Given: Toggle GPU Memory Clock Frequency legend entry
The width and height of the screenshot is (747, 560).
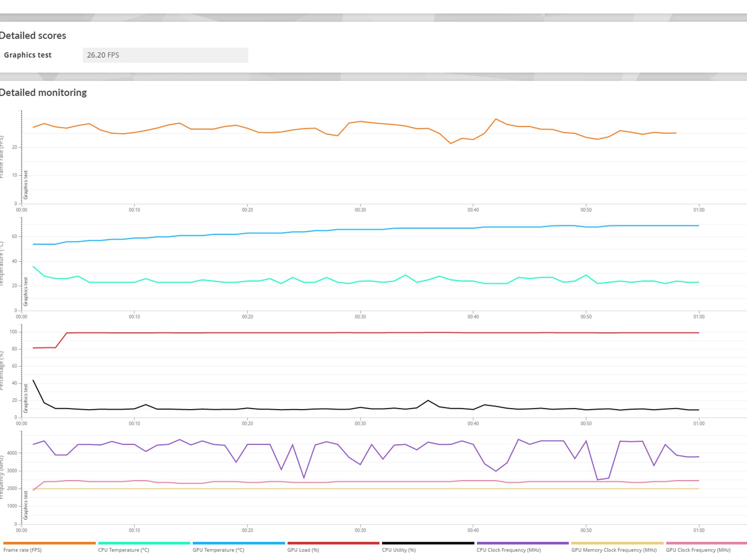Looking at the screenshot, I should pos(617,548).
